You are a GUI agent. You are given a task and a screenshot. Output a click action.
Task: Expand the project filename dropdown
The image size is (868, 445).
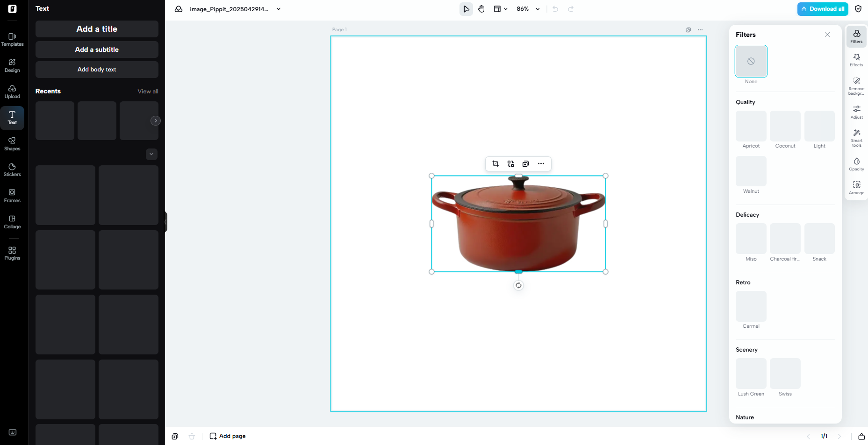279,9
